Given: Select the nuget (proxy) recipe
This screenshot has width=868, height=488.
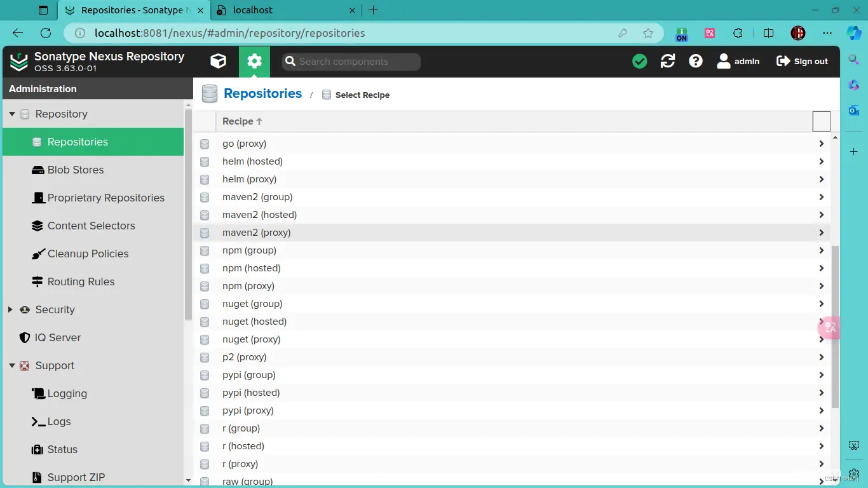Looking at the screenshot, I should 512,339.
